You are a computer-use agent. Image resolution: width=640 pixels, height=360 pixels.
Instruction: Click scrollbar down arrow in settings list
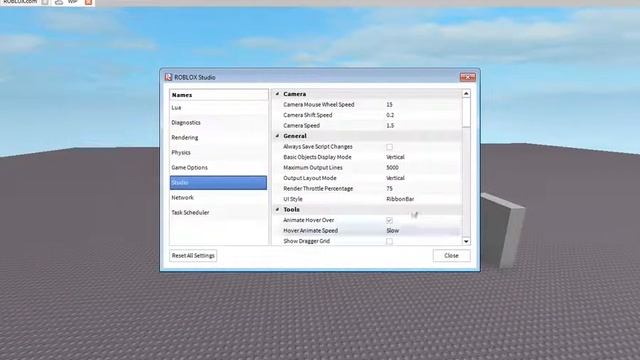466,241
